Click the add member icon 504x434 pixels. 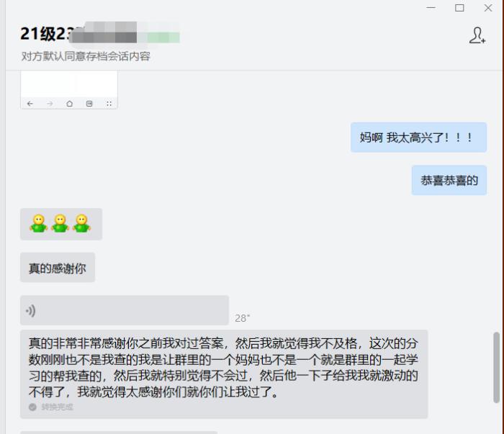click(x=477, y=35)
